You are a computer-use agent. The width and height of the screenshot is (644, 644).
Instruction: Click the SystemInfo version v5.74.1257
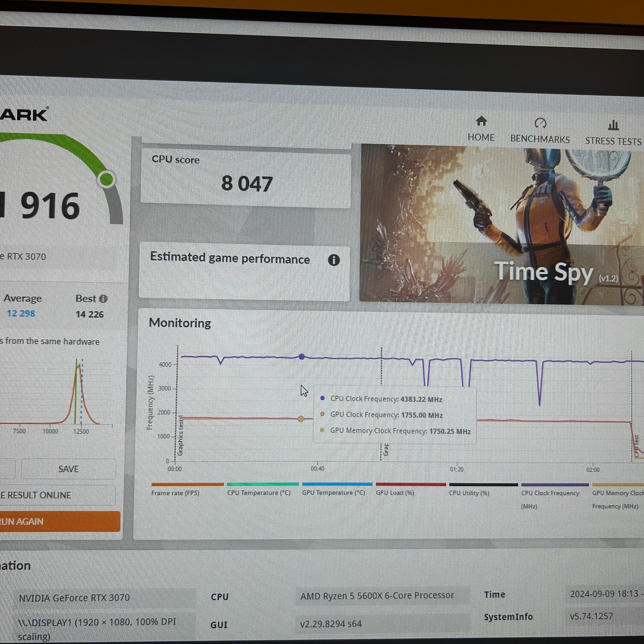point(591,616)
